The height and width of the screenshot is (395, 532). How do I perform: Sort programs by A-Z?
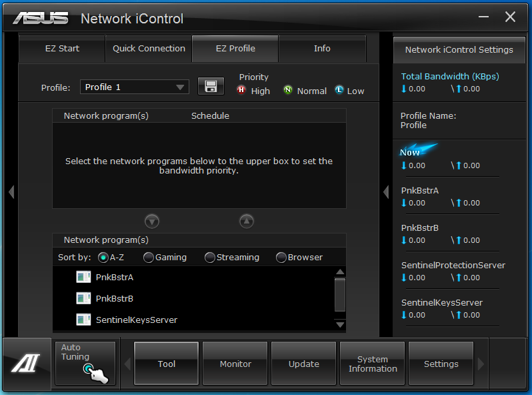[x=103, y=258]
